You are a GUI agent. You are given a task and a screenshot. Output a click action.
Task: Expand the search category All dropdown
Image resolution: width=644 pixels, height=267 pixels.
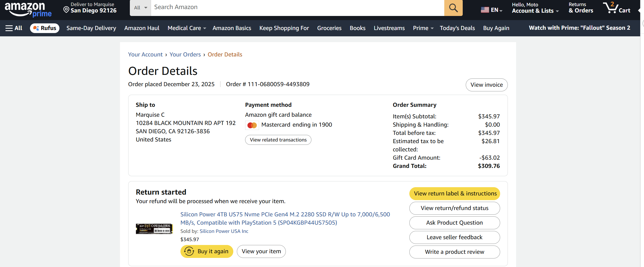(x=140, y=8)
